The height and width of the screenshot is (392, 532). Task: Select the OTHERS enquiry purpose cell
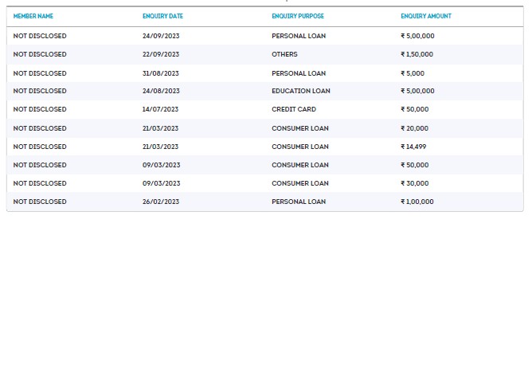tap(284, 54)
